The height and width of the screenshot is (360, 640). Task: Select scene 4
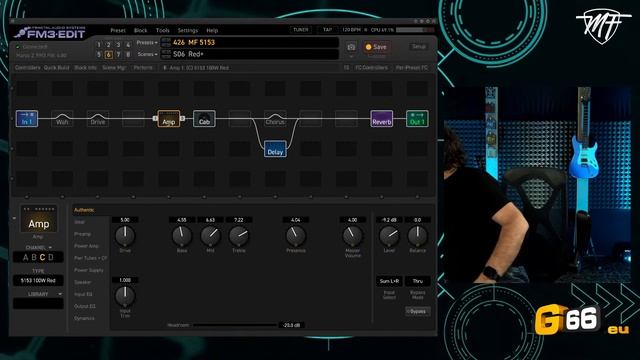128,44
